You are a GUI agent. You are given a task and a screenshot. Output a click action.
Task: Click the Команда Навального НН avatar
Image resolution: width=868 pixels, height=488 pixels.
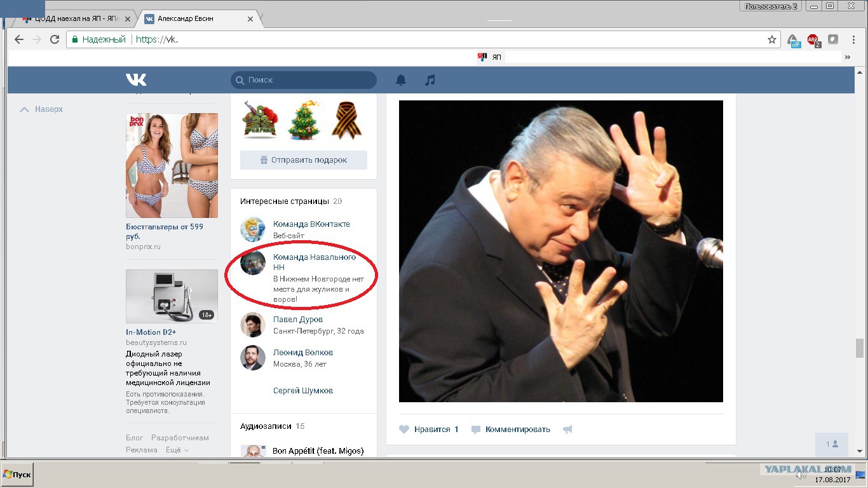coord(252,262)
